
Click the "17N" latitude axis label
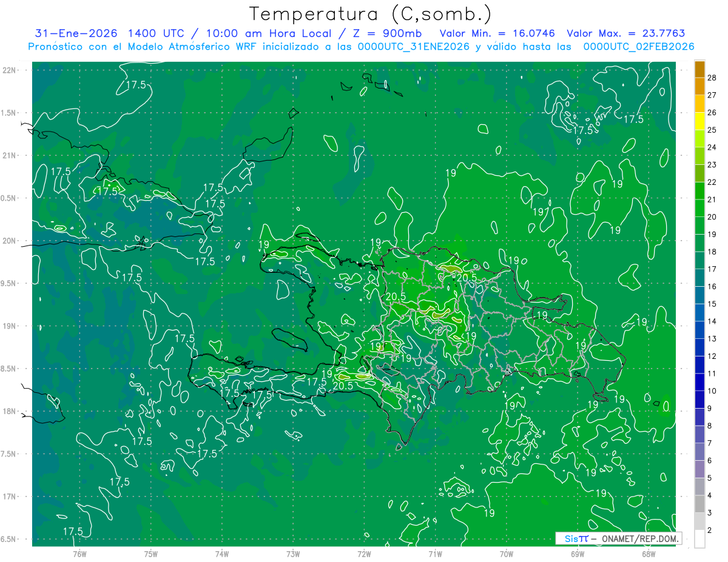pos(10,497)
